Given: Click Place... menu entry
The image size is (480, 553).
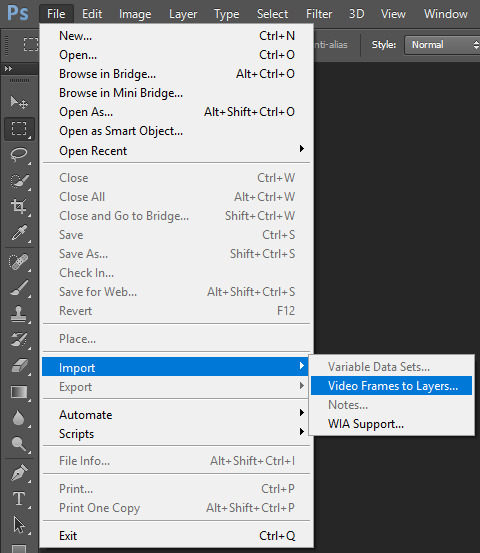Looking at the screenshot, I should (x=176, y=339).
